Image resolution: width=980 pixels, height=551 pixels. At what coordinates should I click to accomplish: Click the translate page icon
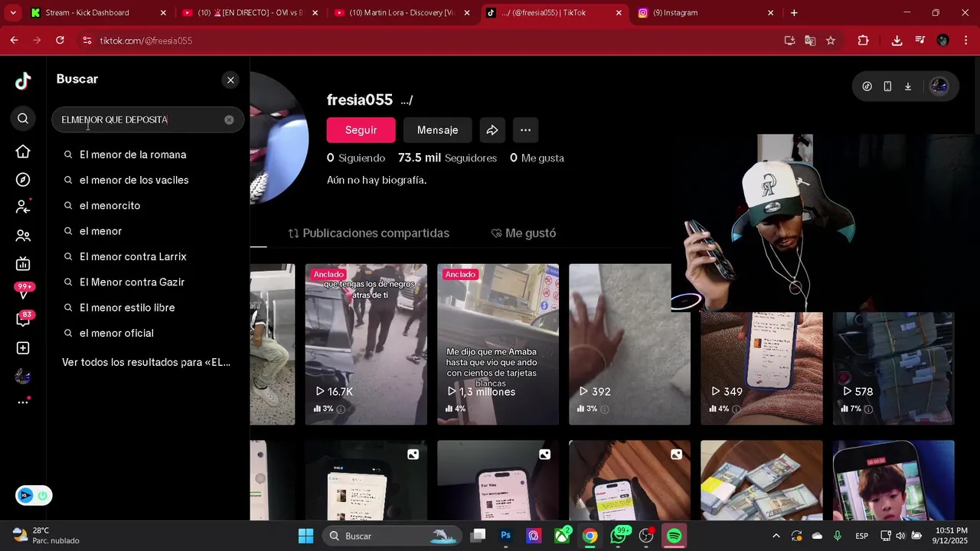point(810,41)
